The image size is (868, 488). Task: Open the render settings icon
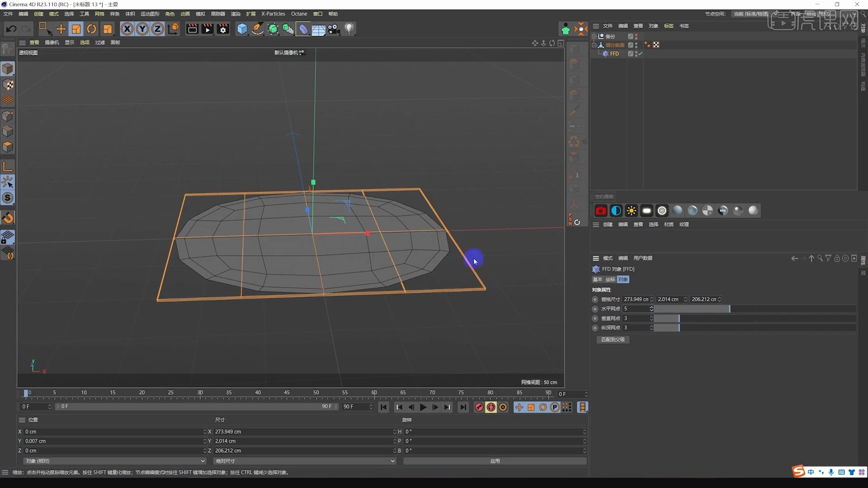tap(223, 28)
